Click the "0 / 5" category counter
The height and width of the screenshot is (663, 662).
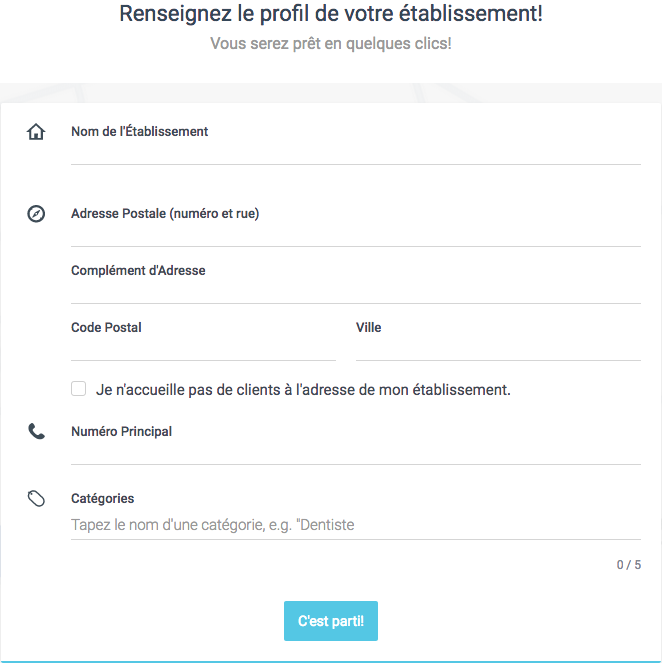click(x=628, y=565)
